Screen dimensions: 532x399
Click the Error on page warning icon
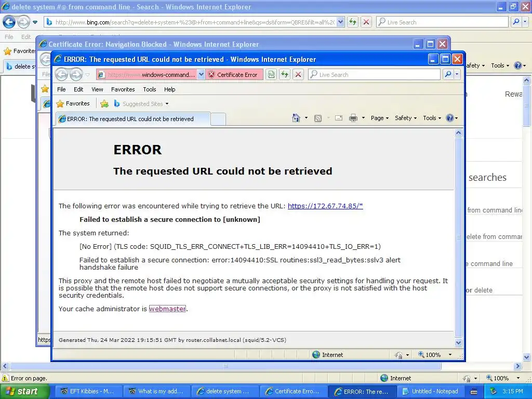(5, 378)
